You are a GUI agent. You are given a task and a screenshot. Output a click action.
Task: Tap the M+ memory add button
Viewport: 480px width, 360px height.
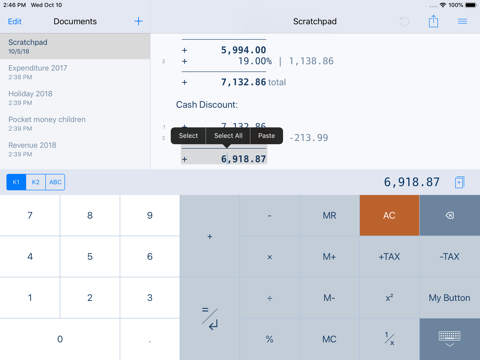click(329, 257)
